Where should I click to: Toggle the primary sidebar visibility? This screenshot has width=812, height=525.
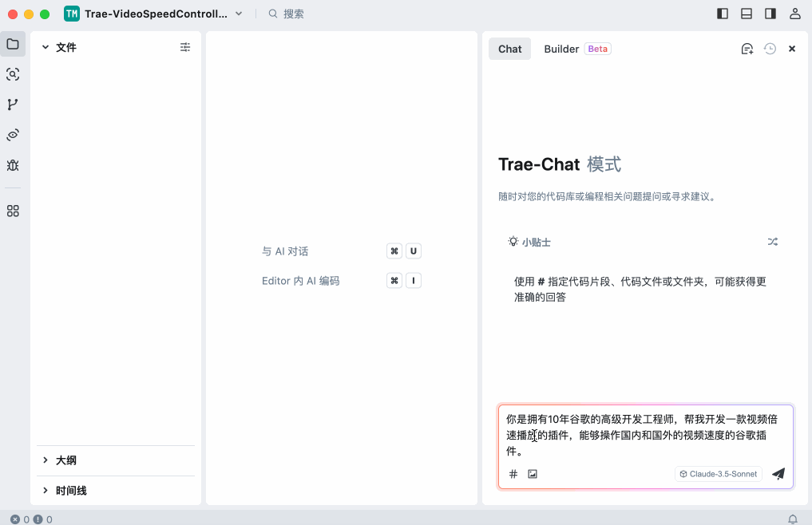(x=722, y=14)
